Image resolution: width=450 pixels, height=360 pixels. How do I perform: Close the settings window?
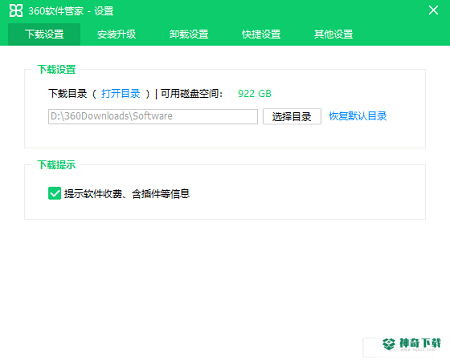point(433,10)
